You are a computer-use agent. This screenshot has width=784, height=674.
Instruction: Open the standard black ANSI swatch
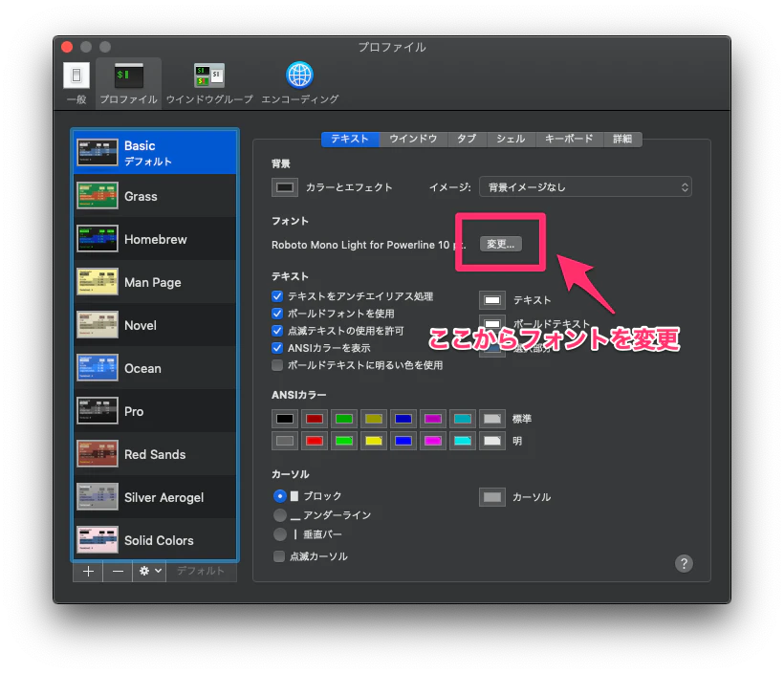click(x=285, y=419)
